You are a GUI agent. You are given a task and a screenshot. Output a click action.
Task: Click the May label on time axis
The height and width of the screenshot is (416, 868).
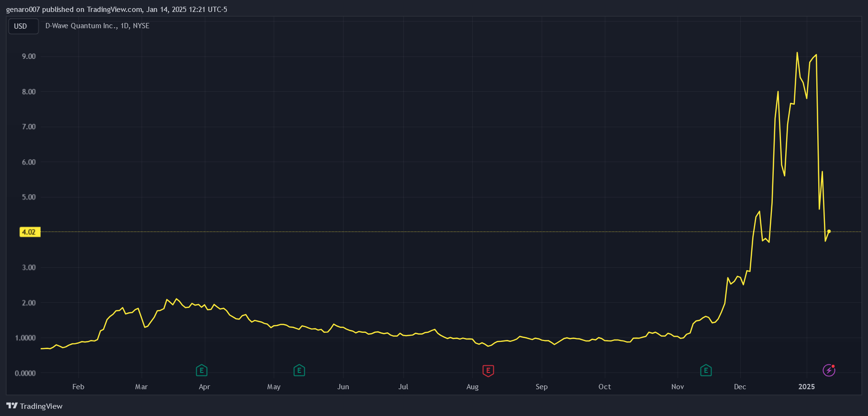point(274,387)
